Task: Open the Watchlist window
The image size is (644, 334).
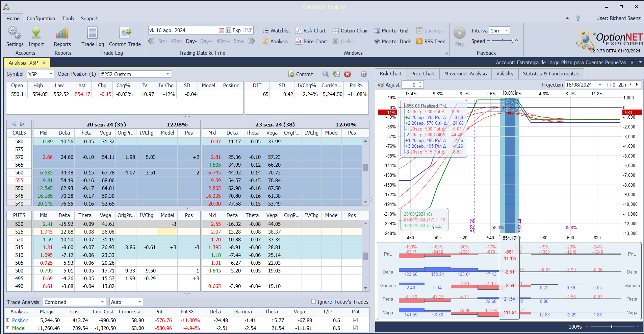Action: click(x=277, y=31)
